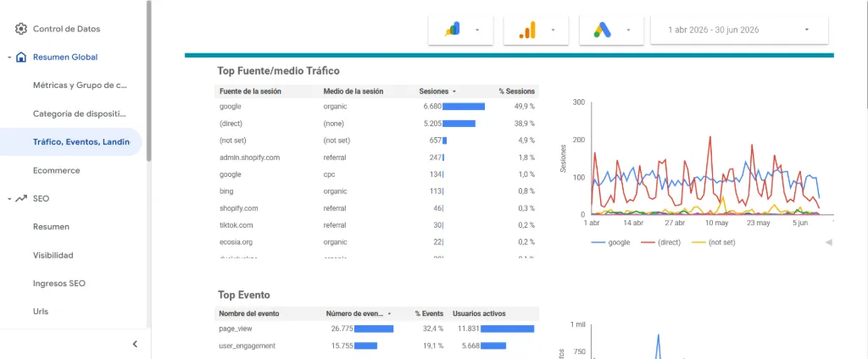
Task: Toggle google series in chart legend
Action: coord(610,242)
